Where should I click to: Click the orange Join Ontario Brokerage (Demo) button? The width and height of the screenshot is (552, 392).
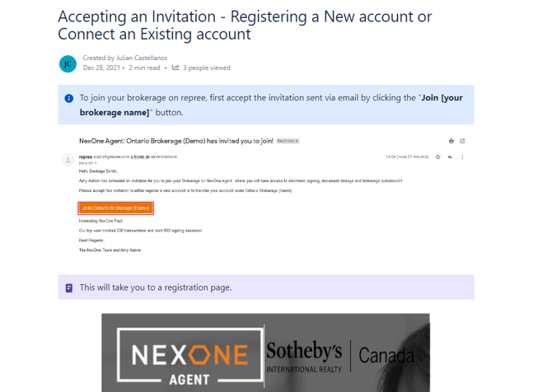click(115, 208)
